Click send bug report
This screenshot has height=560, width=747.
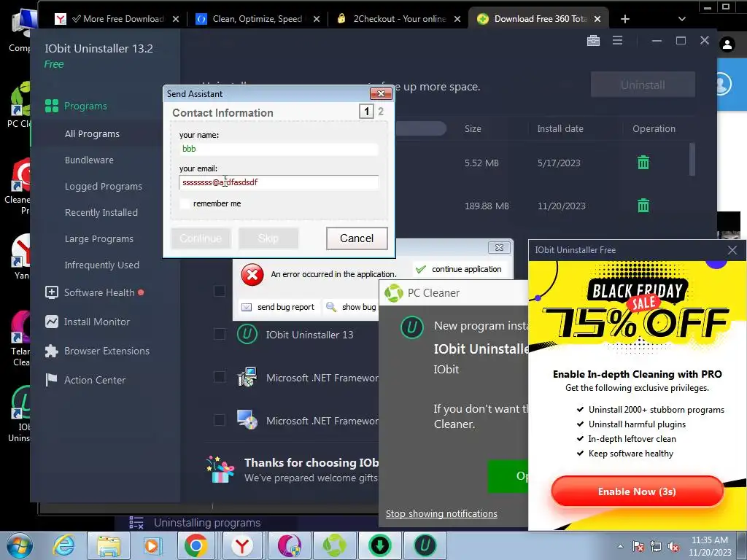click(278, 307)
